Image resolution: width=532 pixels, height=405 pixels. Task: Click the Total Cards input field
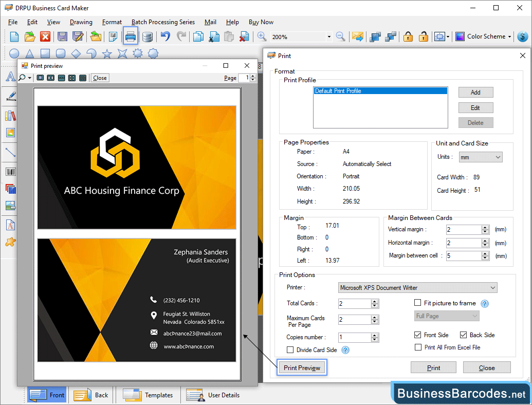click(355, 304)
